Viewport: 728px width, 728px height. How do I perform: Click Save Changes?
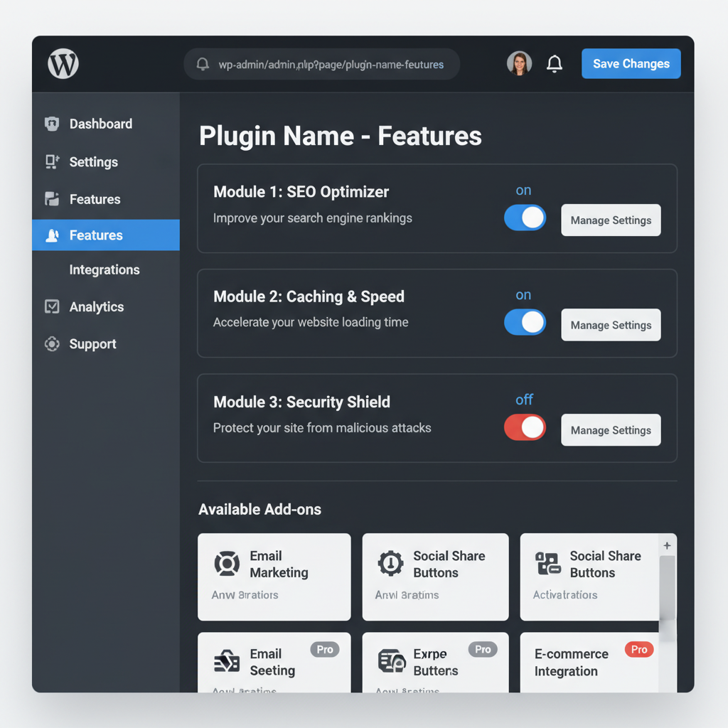(631, 63)
